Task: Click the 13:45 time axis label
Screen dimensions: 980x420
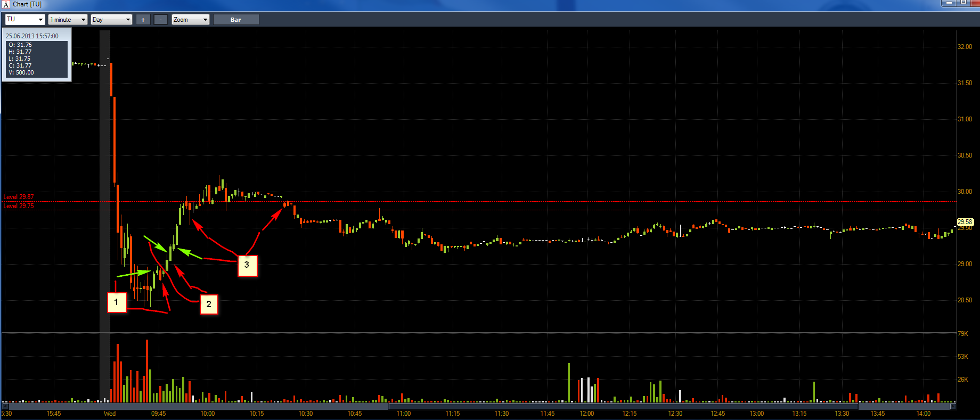Action: (x=878, y=414)
